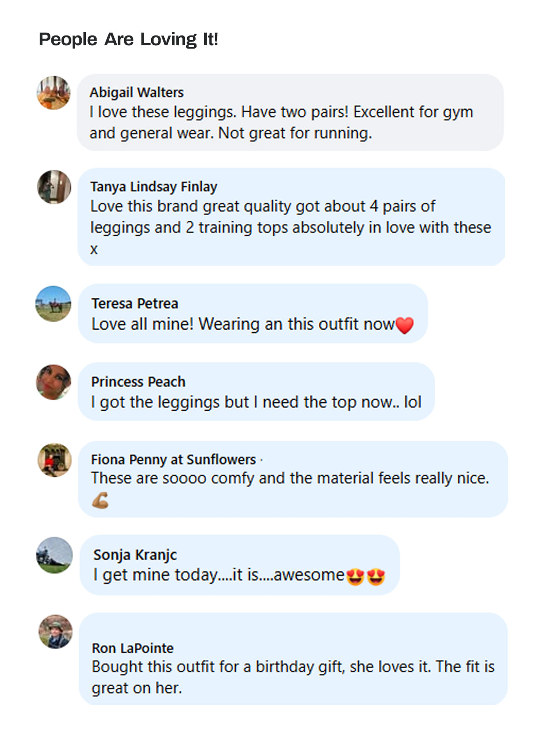Click Tanya Lindsay Finlay's avatar
Image resolution: width=560 pixels, height=733 pixels.
coord(54,187)
